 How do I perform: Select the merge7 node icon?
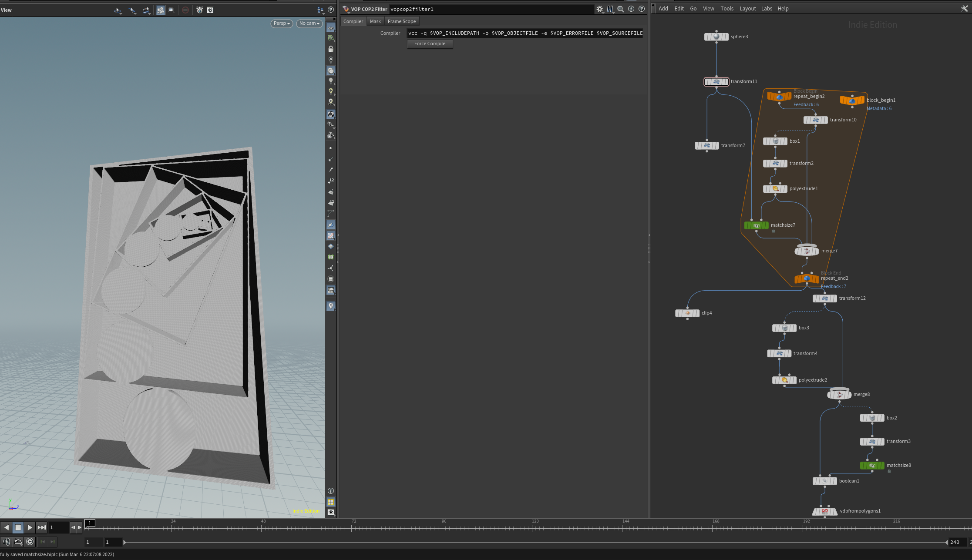click(807, 251)
